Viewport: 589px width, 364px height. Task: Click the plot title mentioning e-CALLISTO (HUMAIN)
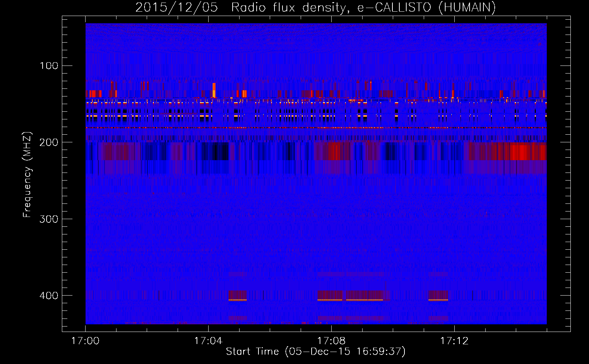(x=315, y=8)
